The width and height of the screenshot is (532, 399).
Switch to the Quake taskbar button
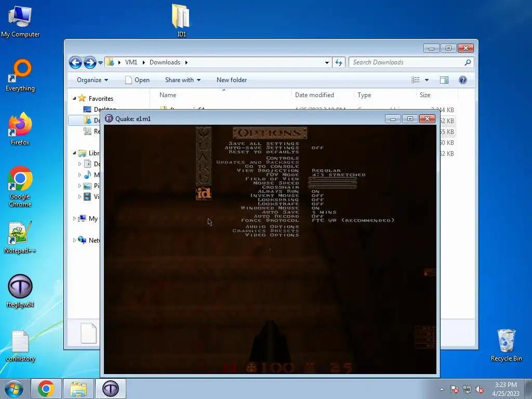111,389
